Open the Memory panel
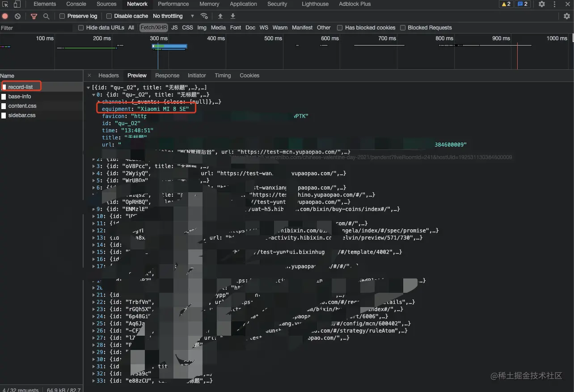574x392 pixels. (x=209, y=4)
